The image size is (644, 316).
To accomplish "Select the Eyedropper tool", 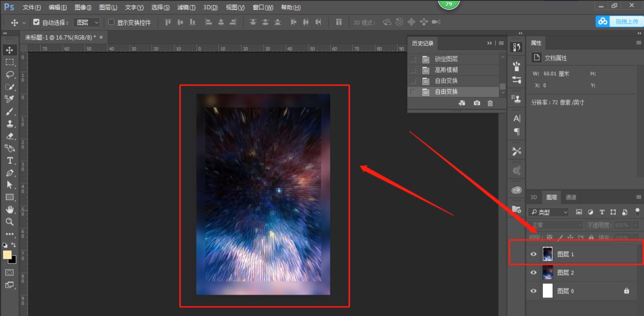I will click(10, 99).
